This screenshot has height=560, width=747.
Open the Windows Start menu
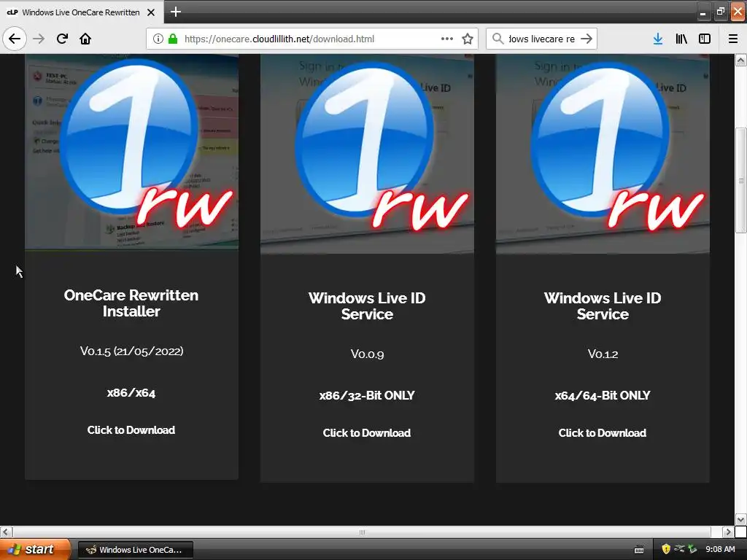click(35, 550)
